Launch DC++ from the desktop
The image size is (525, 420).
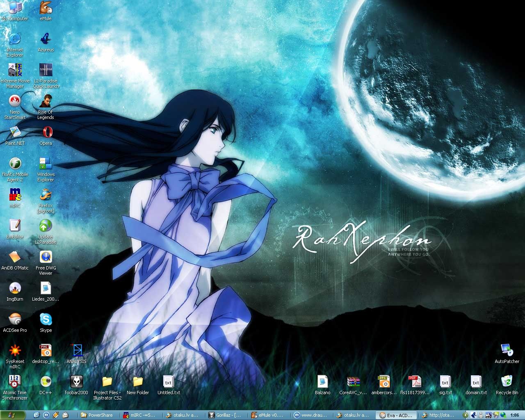46,385
